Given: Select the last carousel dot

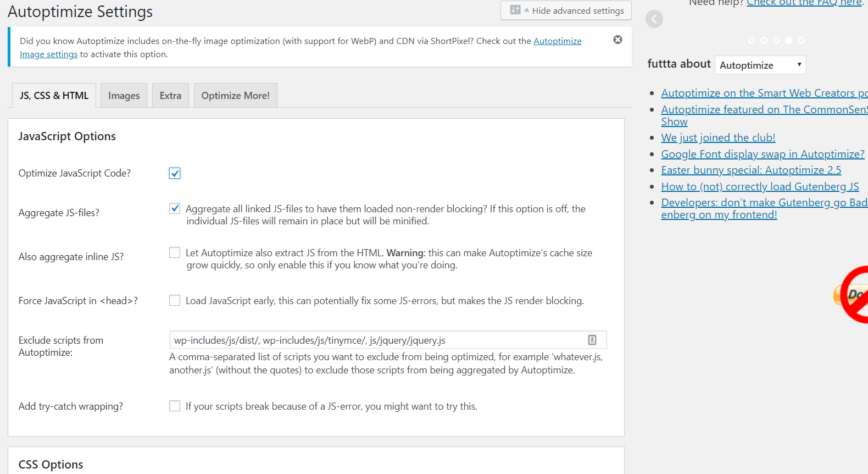Looking at the screenshot, I should (x=801, y=41).
